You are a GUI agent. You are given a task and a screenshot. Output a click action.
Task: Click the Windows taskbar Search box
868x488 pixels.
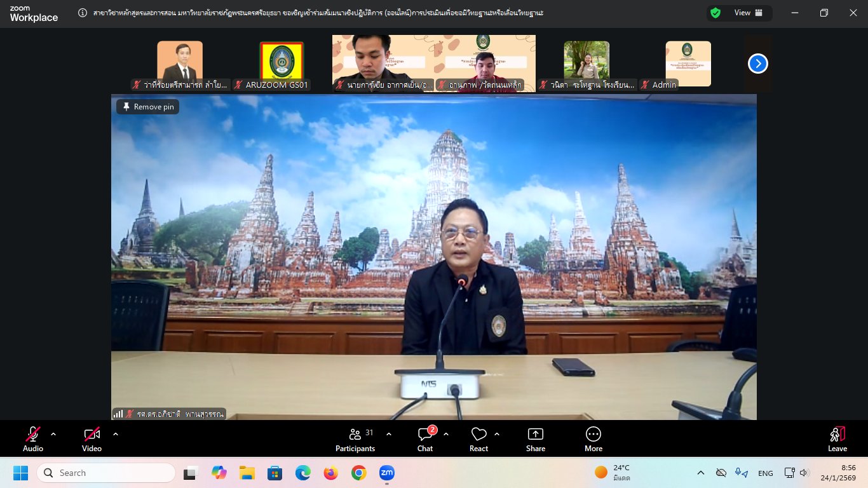tap(105, 473)
